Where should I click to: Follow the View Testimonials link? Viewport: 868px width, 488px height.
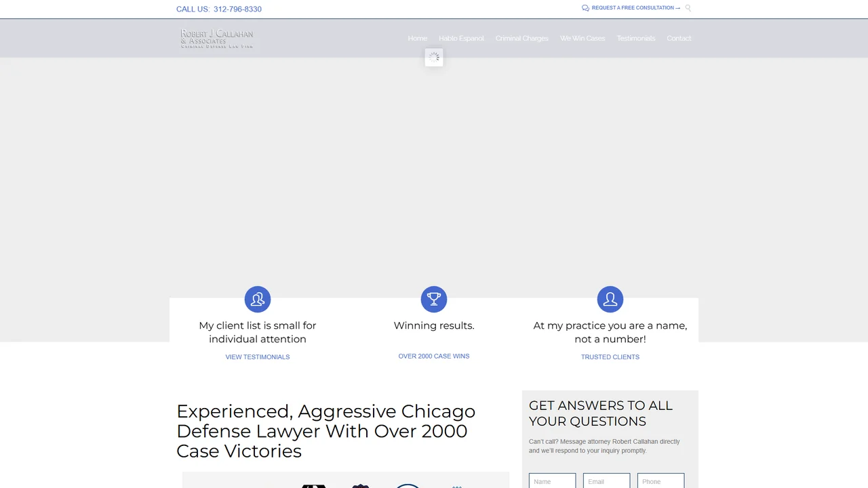point(258,357)
